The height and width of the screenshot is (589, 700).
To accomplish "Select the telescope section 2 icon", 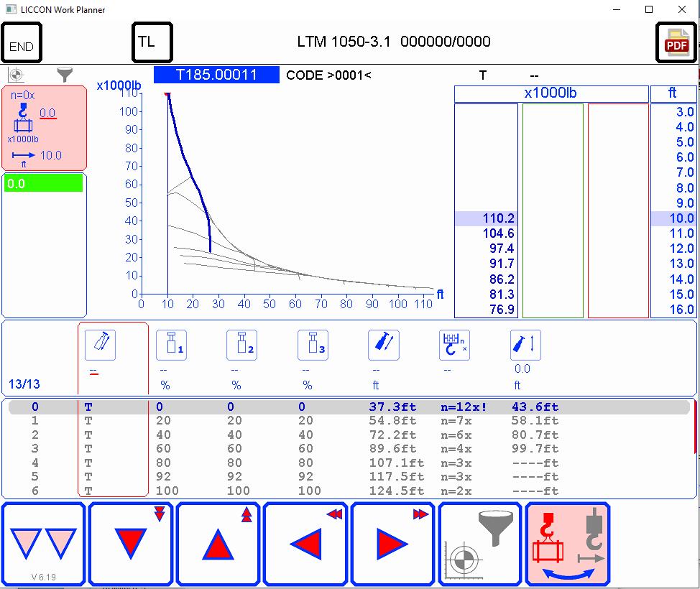I will point(241,345).
